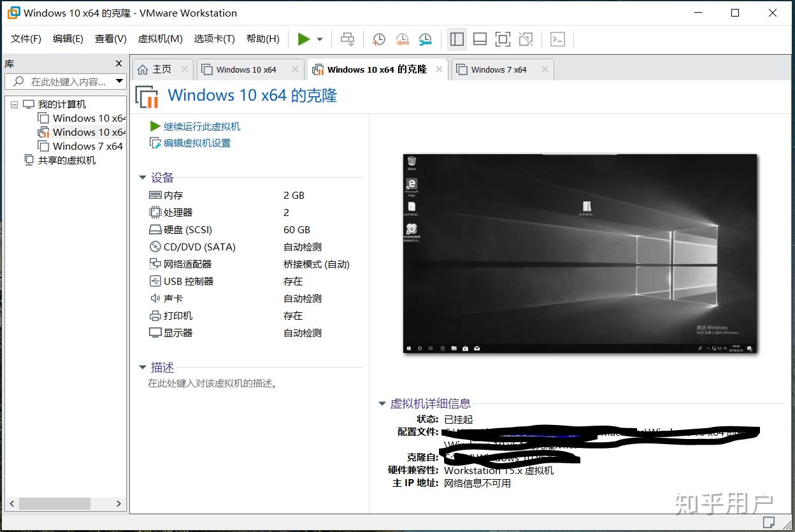Close the Windows 10 x64 tab
Image resolution: width=795 pixels, height=532 pixels.
pyautogui.click(x=295, y=69)
